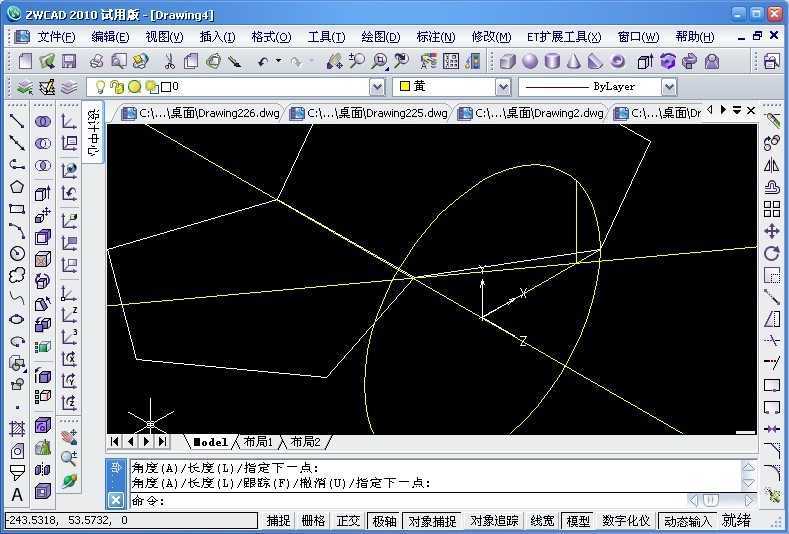
Task: Select the Line tool in draw toolbar
Action: click(17, 121)
